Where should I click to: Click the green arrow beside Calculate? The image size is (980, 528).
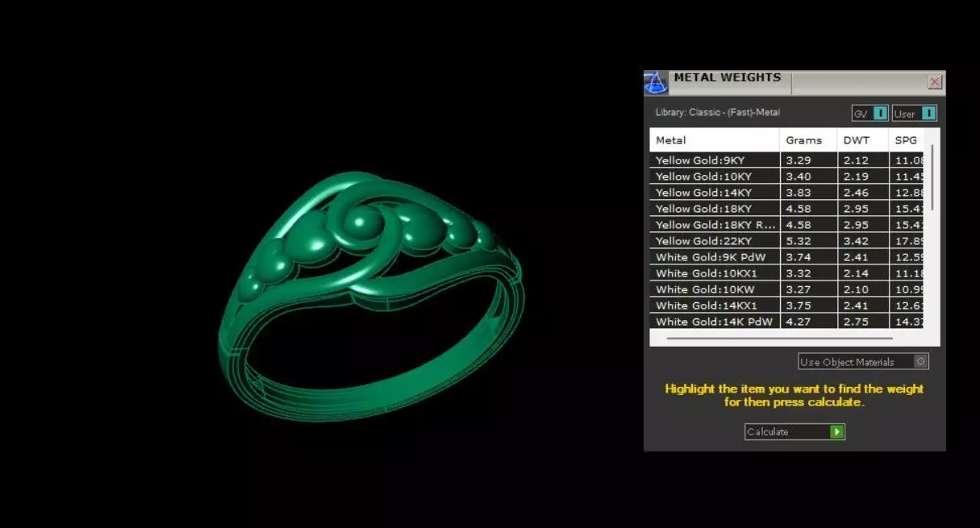click(837, 432)
